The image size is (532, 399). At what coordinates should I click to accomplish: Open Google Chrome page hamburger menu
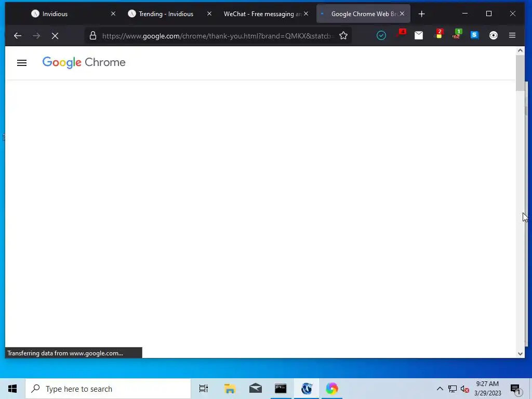click(22, 63)
